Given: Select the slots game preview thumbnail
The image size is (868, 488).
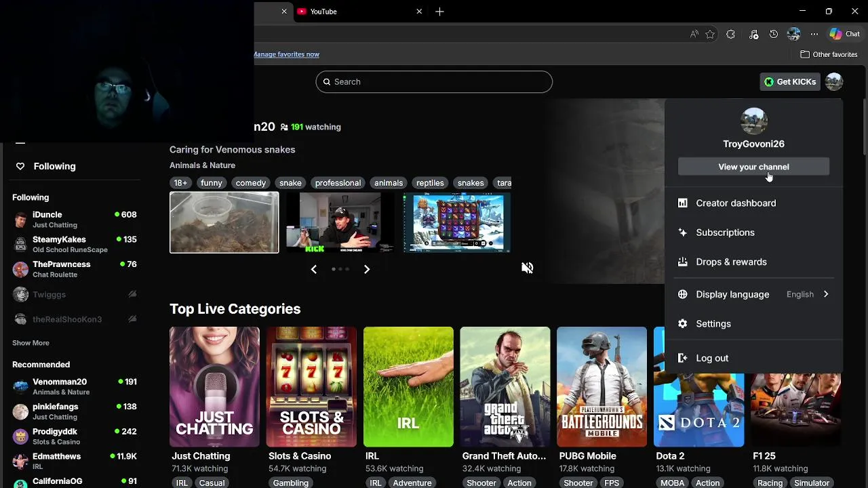Looking at the screenshot, I should 457,222.
